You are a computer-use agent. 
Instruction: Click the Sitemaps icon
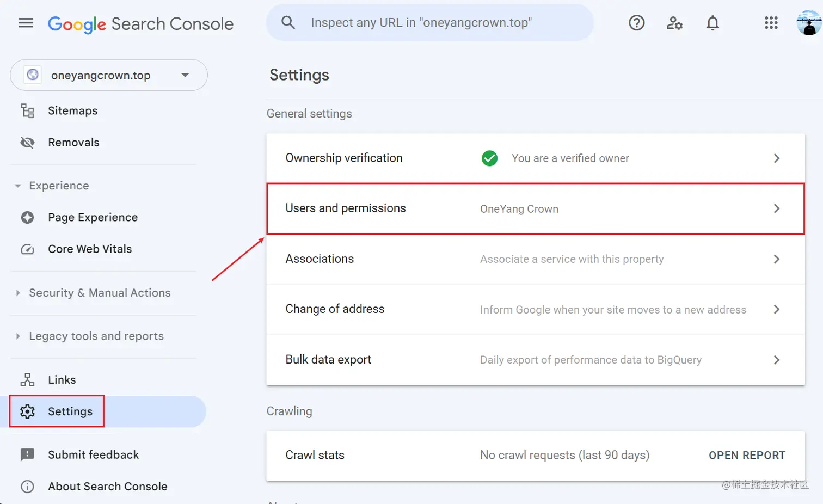pyautogui.click(x=27, y=110)
